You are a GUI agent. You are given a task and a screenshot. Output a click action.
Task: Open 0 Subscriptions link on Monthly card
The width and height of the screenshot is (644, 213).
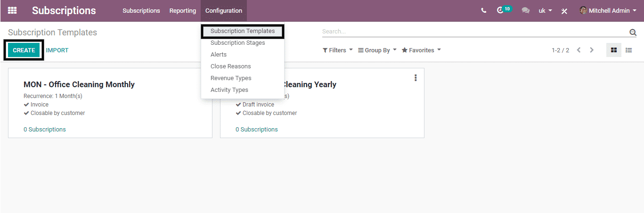click(x=45, y=129)
